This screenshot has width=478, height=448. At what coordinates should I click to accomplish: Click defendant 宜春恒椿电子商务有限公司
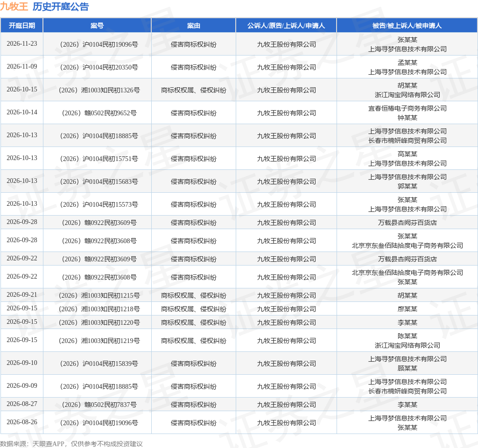point(407,108)
